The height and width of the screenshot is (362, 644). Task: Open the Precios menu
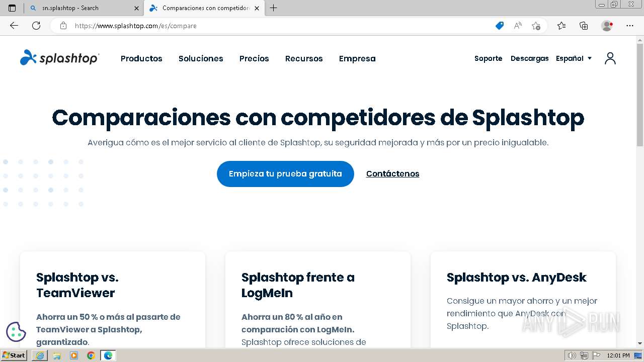pyautogui.click(x=254, y=58)
